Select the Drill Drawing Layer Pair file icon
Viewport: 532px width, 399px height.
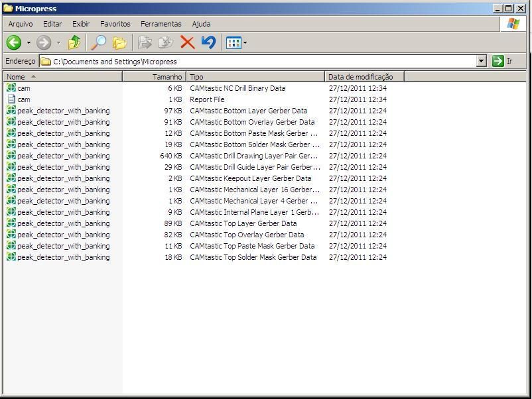coord(11,155)
